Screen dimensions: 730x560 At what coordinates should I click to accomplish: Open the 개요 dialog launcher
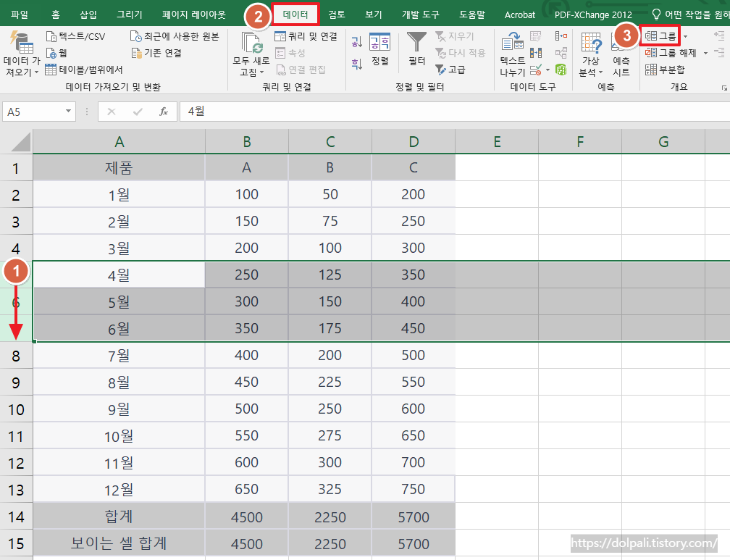[724, 88]
